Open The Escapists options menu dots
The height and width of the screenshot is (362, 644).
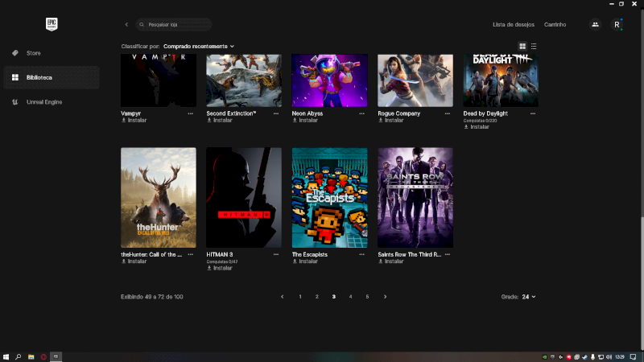click(x=361, y=254)
